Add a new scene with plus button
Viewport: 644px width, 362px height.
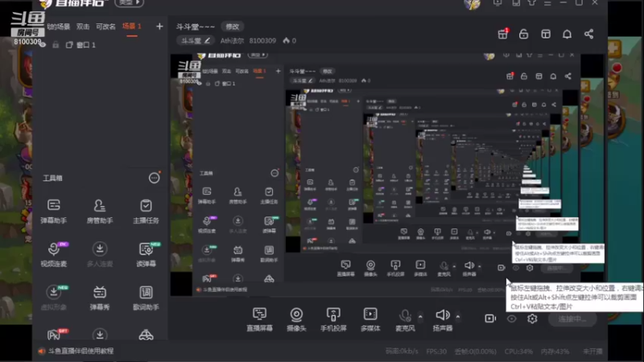tap(159, 27)
